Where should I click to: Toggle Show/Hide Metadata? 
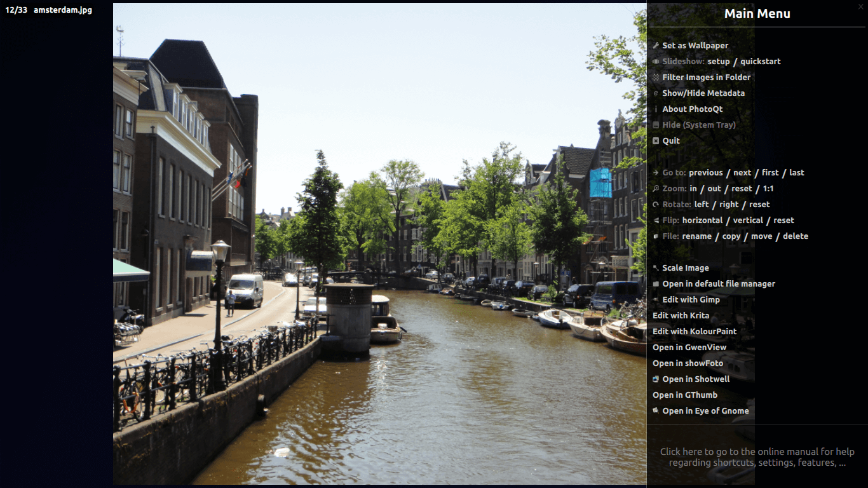[703, 93]
